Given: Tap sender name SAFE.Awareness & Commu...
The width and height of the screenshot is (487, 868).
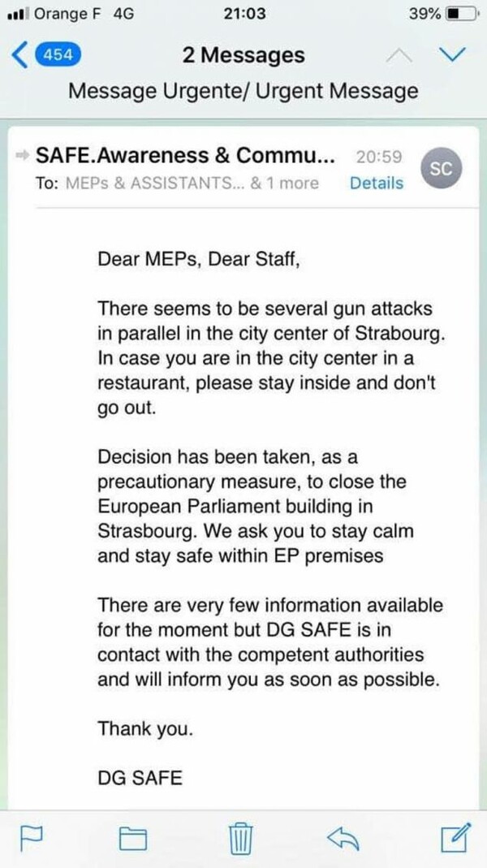Looking at the screenshot, I should click(185, 156).
